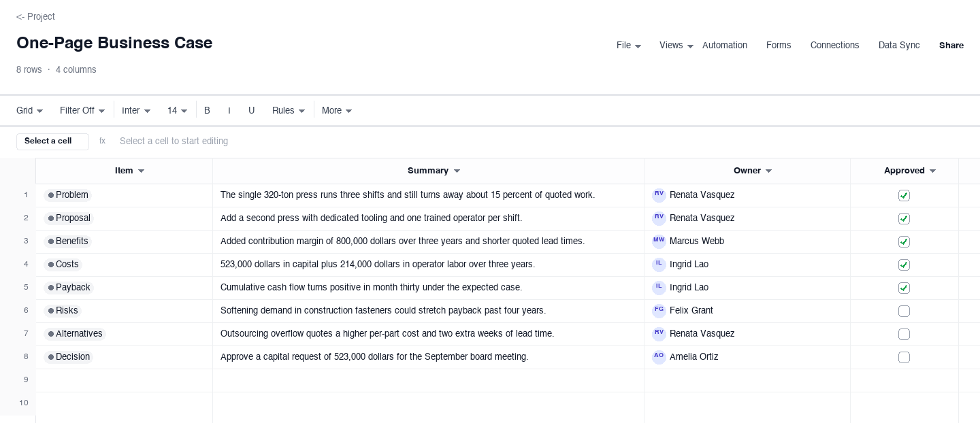
Task: Click Ingrid Lao avatar in Payback row
Action: click(x=659, y=288)
